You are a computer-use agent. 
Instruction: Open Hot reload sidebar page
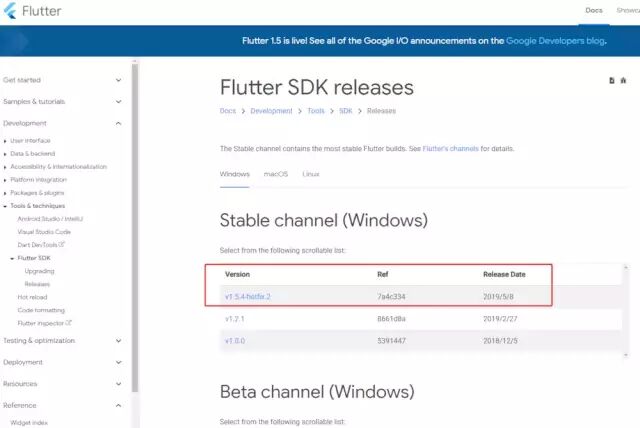tap(32, 297)
